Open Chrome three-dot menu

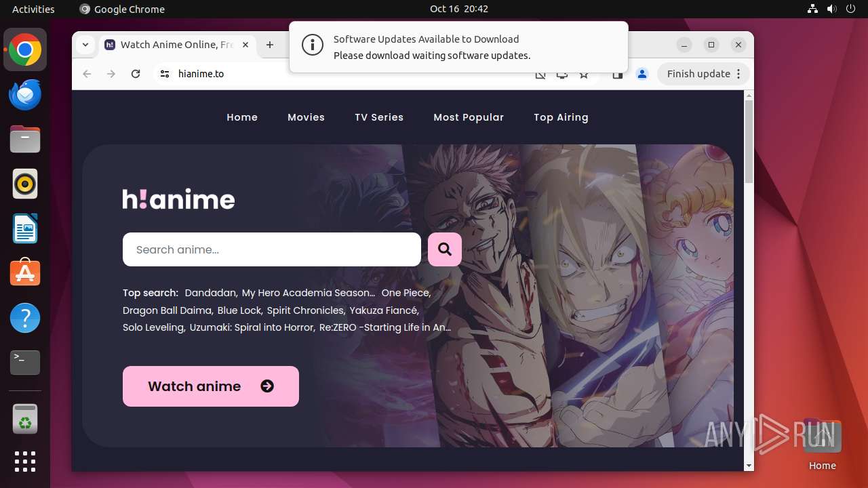pos(738,74)
